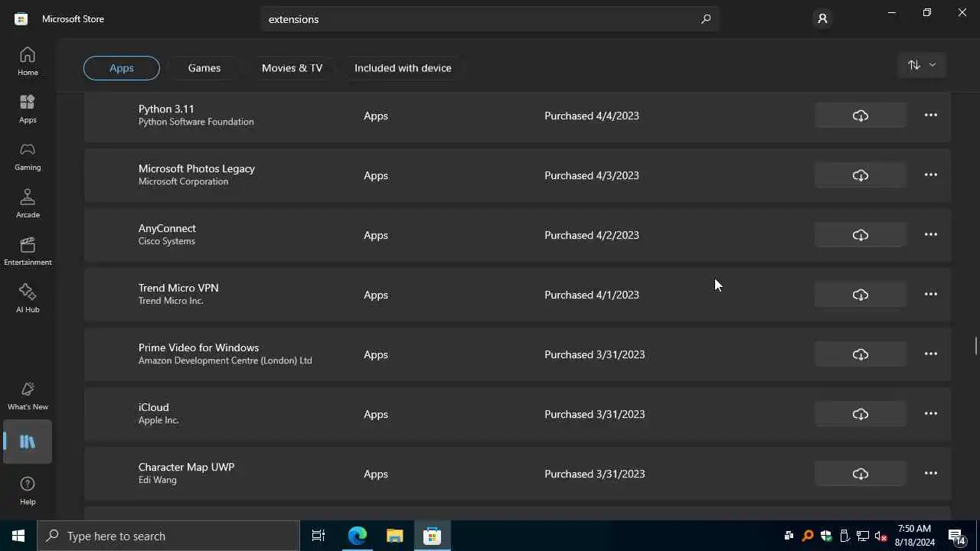Click the muted volume tray icon
Image resolution: width=980 pixels, height=551 pixels.
[x=881, y=536]
